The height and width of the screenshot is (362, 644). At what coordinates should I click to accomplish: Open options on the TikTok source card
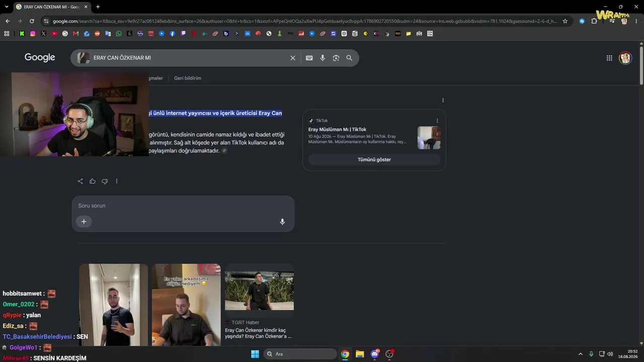point(437,121)
